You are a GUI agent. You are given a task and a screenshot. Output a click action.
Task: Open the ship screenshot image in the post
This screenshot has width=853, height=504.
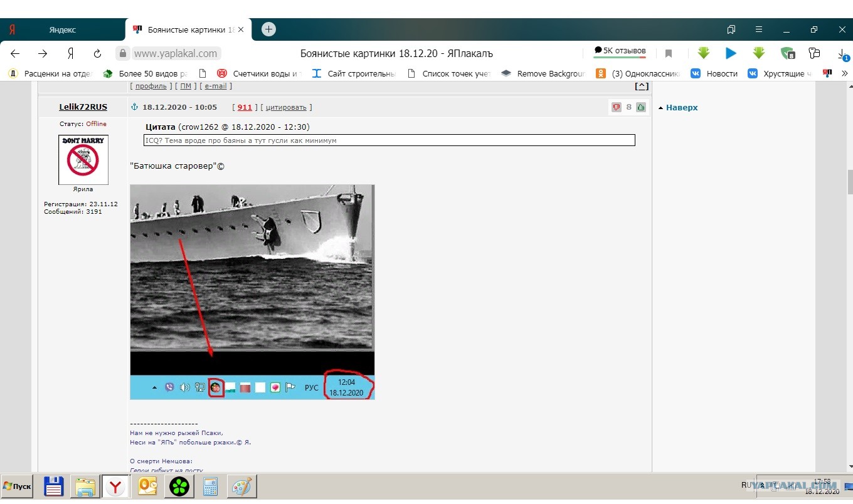252,292
